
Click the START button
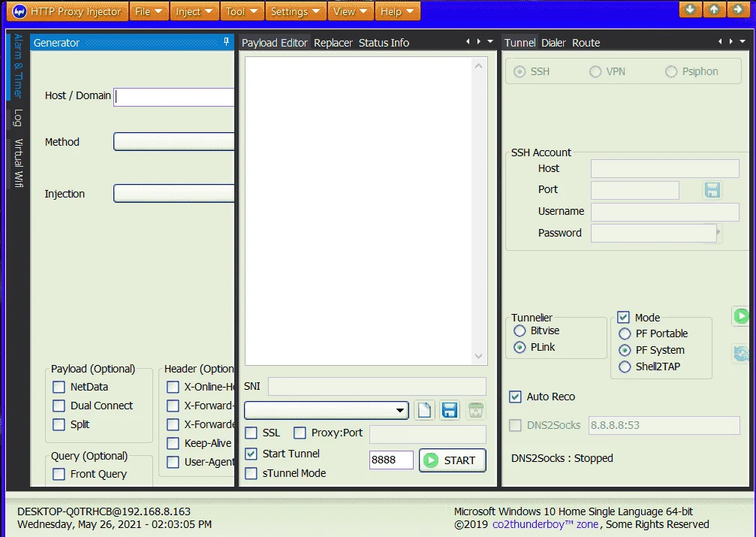452,460
